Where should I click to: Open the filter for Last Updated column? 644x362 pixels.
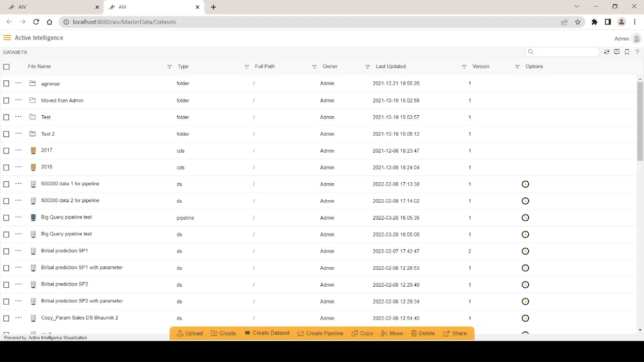point(464,67)
